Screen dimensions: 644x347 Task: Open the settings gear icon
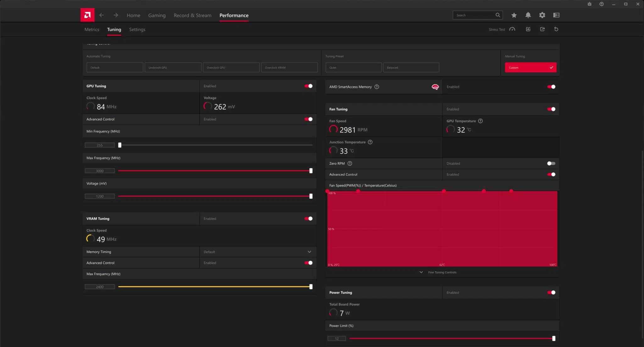point(542,15)
